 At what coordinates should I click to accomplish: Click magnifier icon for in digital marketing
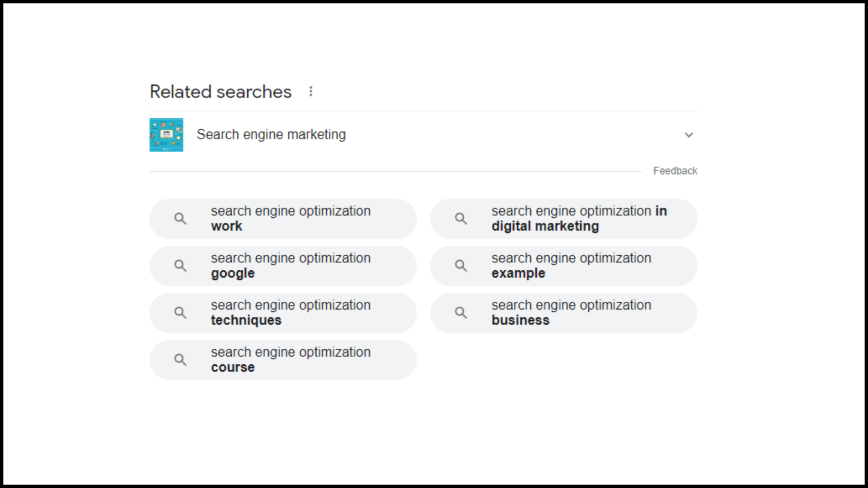pos(461,219)
